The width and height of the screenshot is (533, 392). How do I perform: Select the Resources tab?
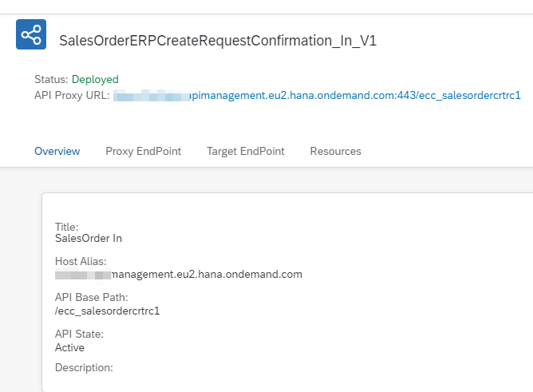click(335, 151)
